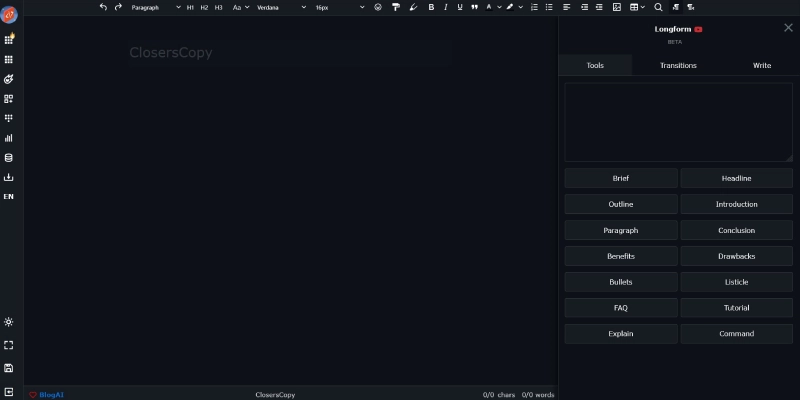Image resolution: width=800 pixels, height=400 pixels.
Task: Toggle underline formatting
Action: click(x=460, y=7)
